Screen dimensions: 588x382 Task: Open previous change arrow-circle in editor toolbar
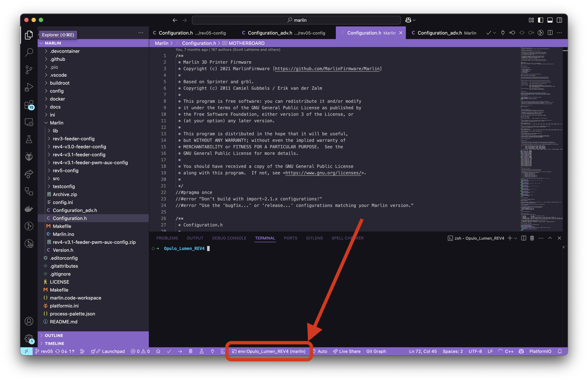[x=512, y=33]
